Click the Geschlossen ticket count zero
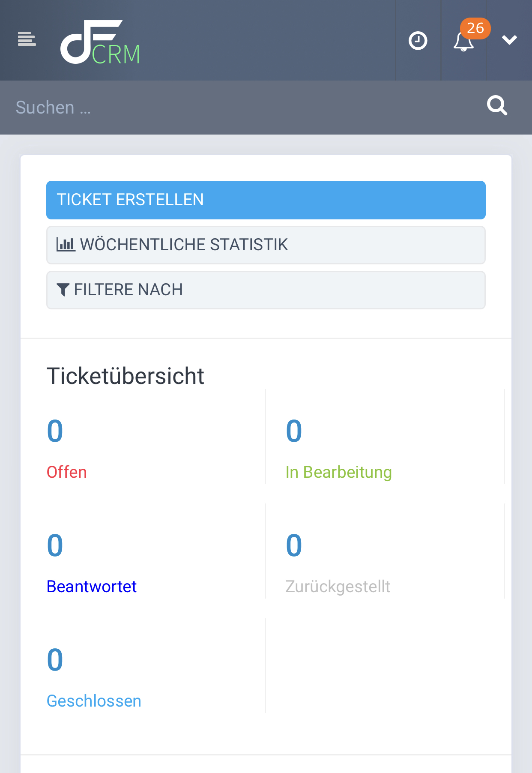Image resolution: width=532 pixels, height=773 pixels. pos(55,659)
